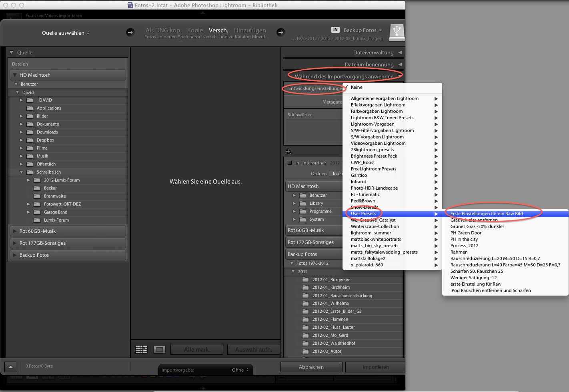The height and width of the screenshot is (392, 569).
Task: Click the grid view icon
Action: pos(141,349)
